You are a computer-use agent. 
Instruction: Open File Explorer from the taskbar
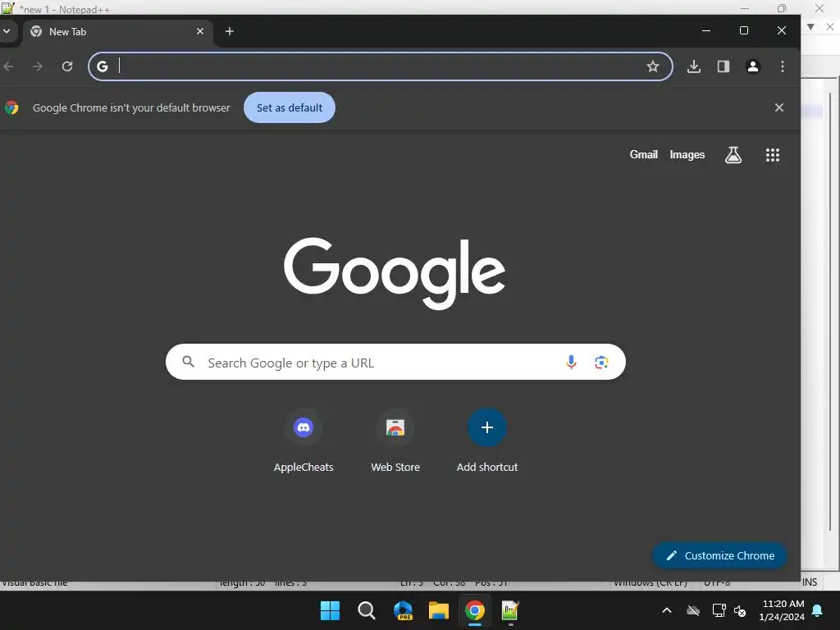(439, 610)
